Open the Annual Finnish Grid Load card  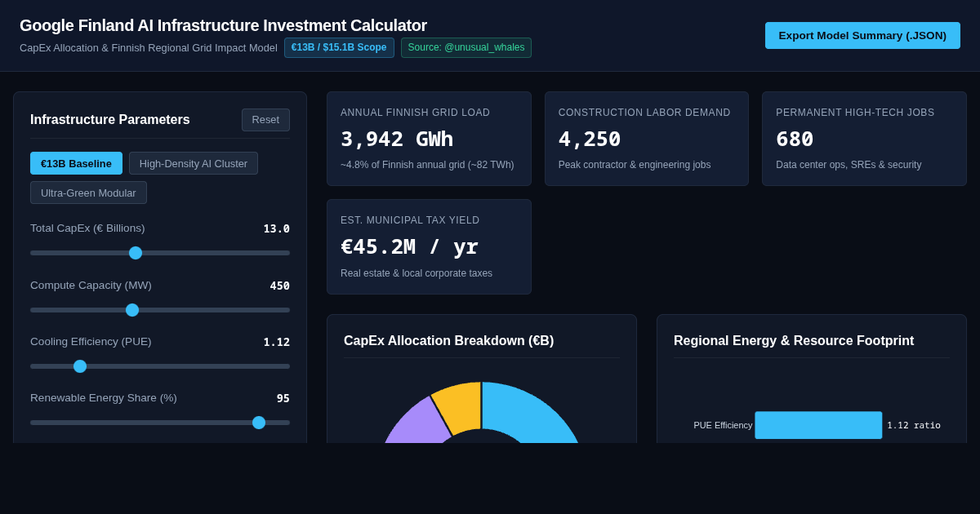(429, 139)
